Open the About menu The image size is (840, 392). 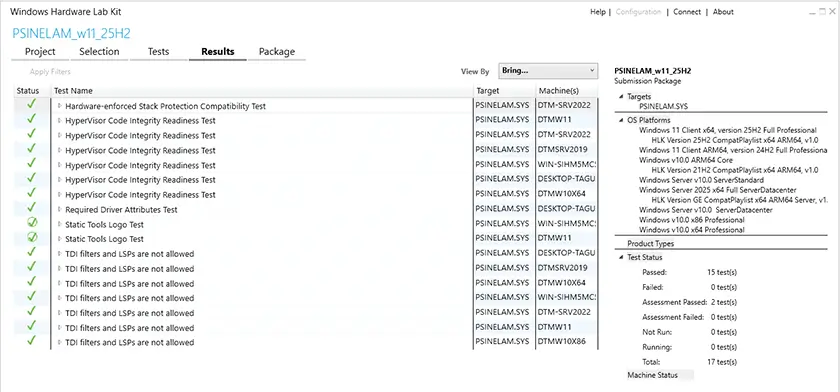click(723, 12)
